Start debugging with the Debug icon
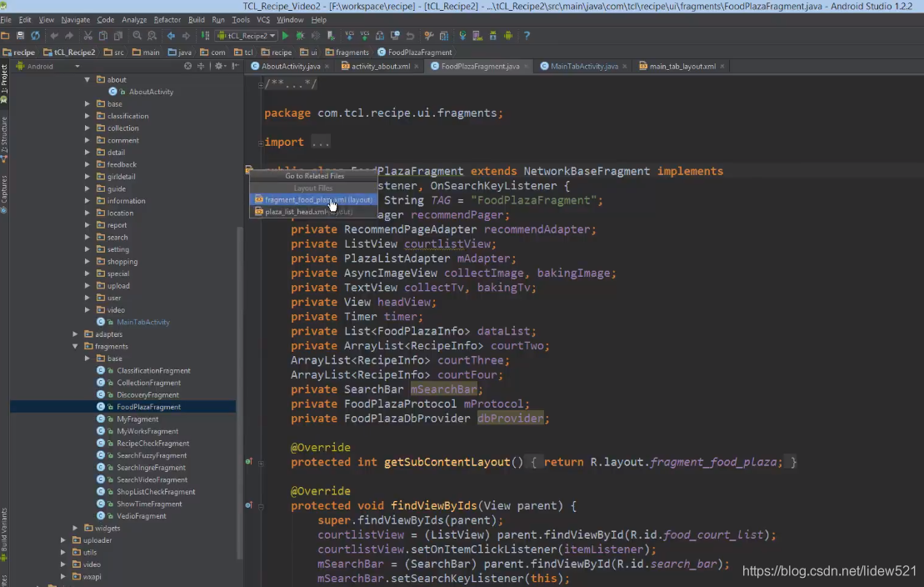 [x=301, y=36]
